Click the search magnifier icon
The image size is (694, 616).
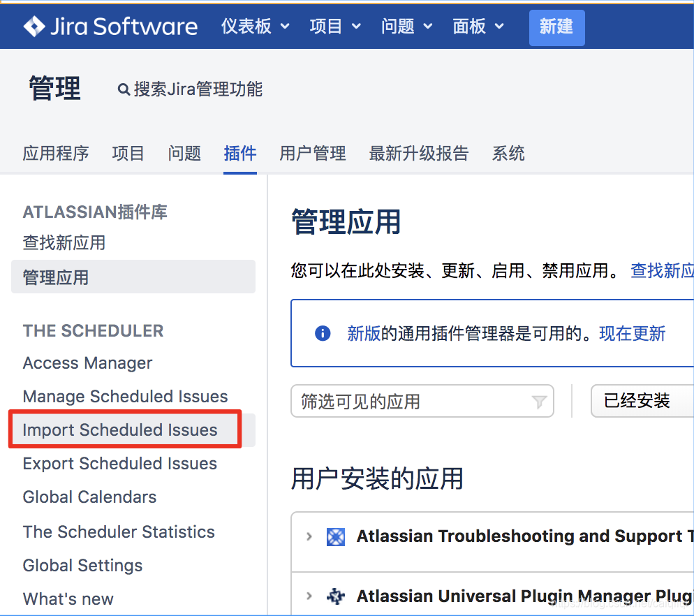point(124,89)
